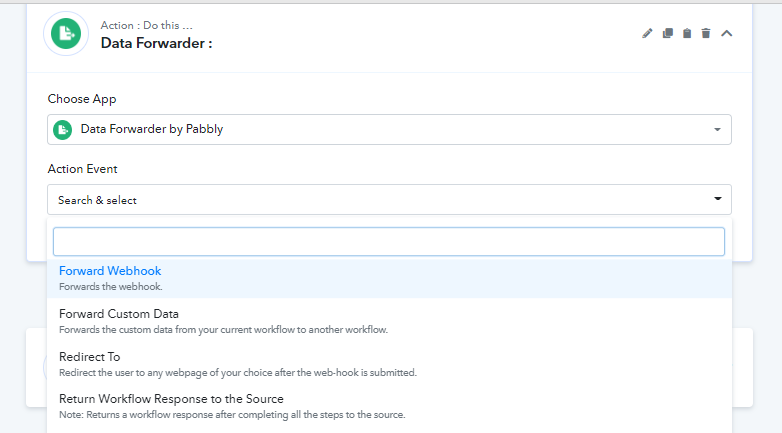This screenshot has height=433, width=782.
Task: Click the Action Event field label
Action: point(82,169)
